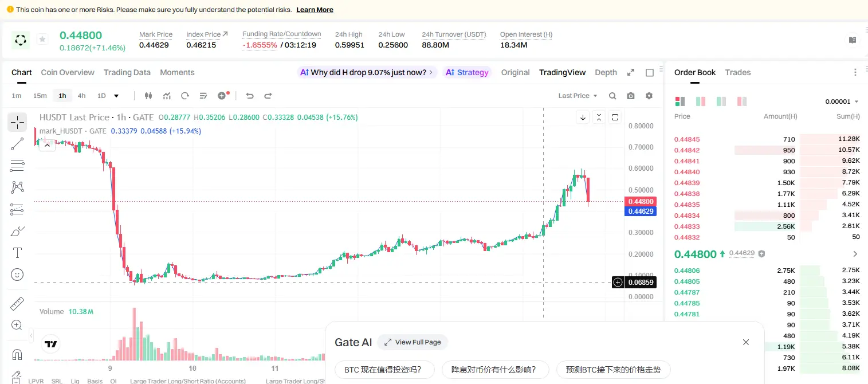Click the plus add icon with red dot
Image resolution: width=868 pixels, height=384 pixels.
[223, 95]
